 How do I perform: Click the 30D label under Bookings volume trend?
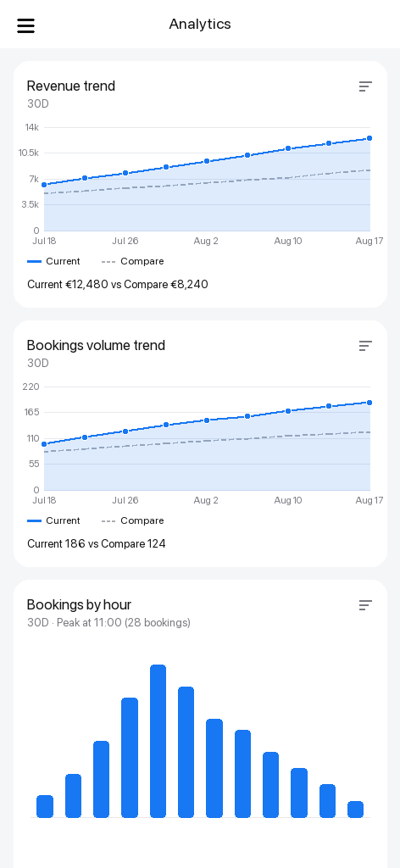(38, 363)
